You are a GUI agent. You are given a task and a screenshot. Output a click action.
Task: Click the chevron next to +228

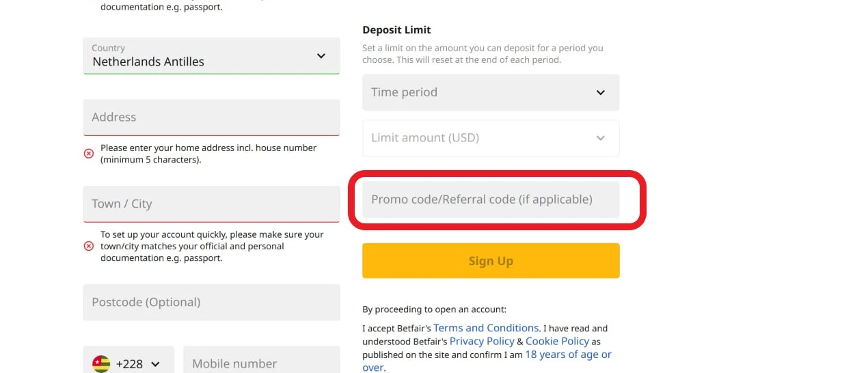pos(155,364)
